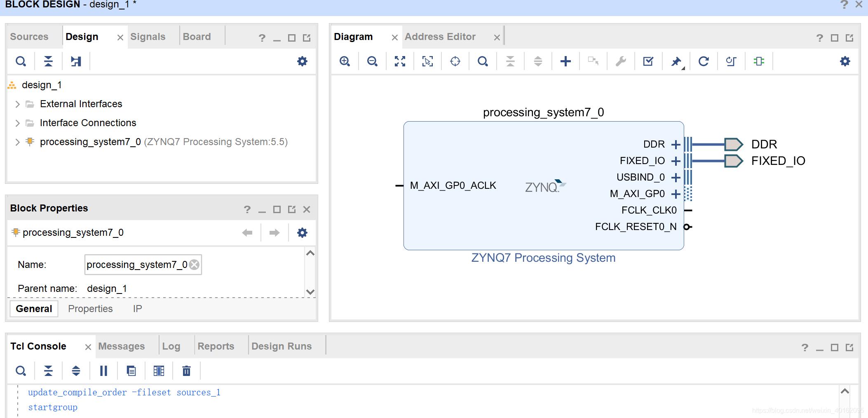Zoom in on the diagram
The width and height of the screenshot is (868, 418).
(x=345, y=61)
